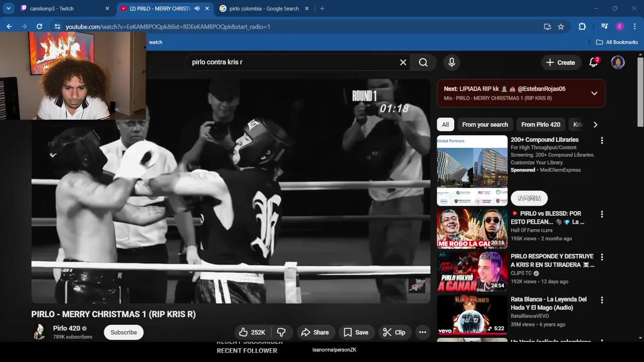This screenshot has height=362, width=644.
Task: Select the From Pirlo 420 chip
Action: click(x=541, y=125)
